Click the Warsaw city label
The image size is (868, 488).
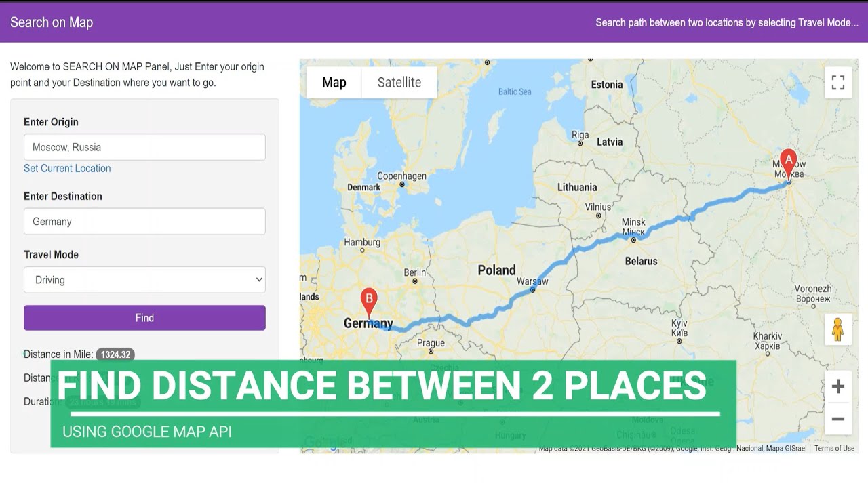click(x=532, y=281)
